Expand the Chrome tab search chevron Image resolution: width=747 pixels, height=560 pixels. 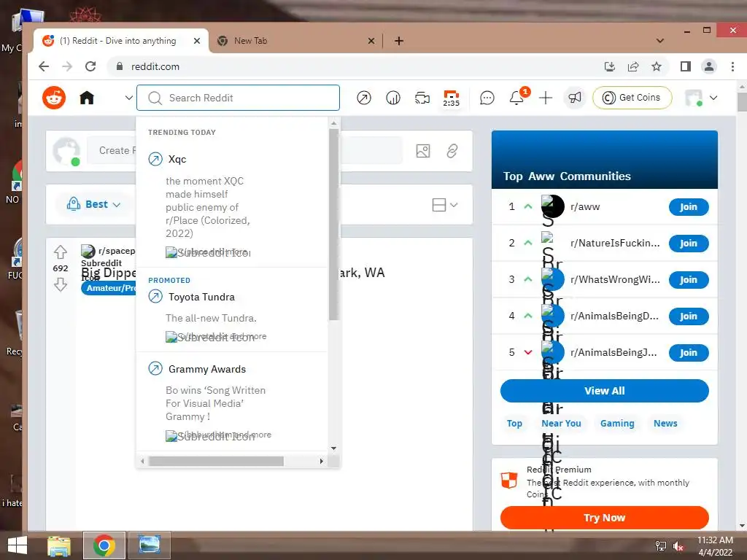tap(659, 41)
